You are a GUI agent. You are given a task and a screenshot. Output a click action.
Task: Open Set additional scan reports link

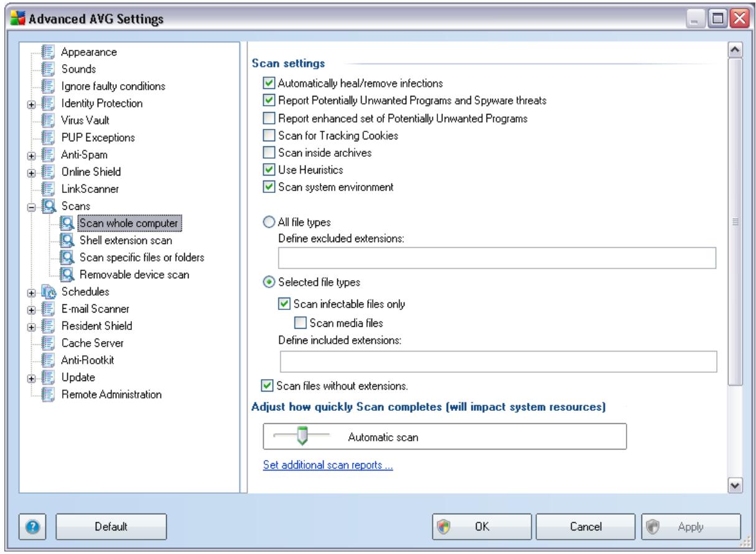[328, 465]
